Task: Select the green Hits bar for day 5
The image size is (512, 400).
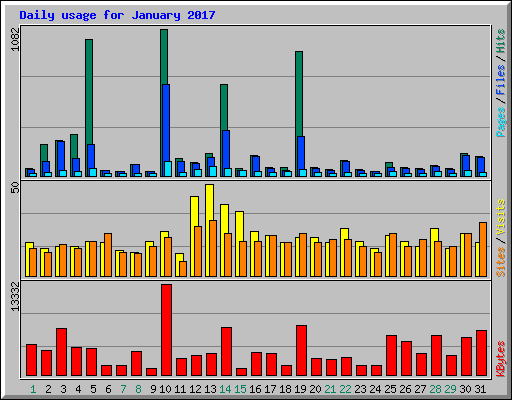Action: pyautogui.click(x=89, y=92)
